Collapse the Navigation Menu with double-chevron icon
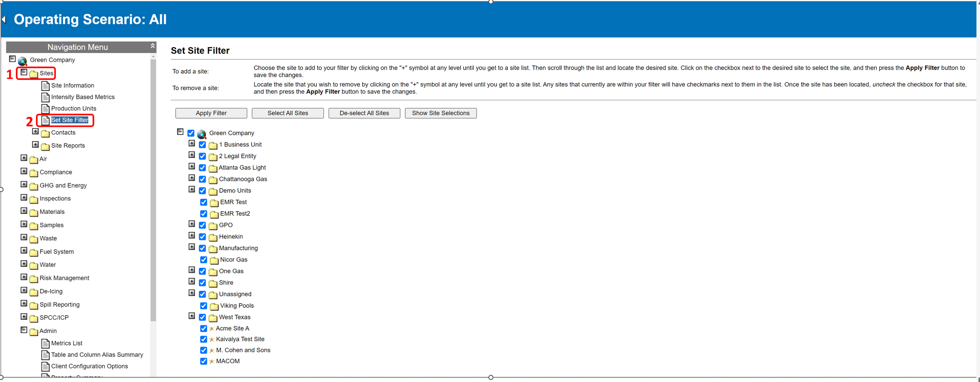This screenshot has width=980, height=382. point(153,46)
